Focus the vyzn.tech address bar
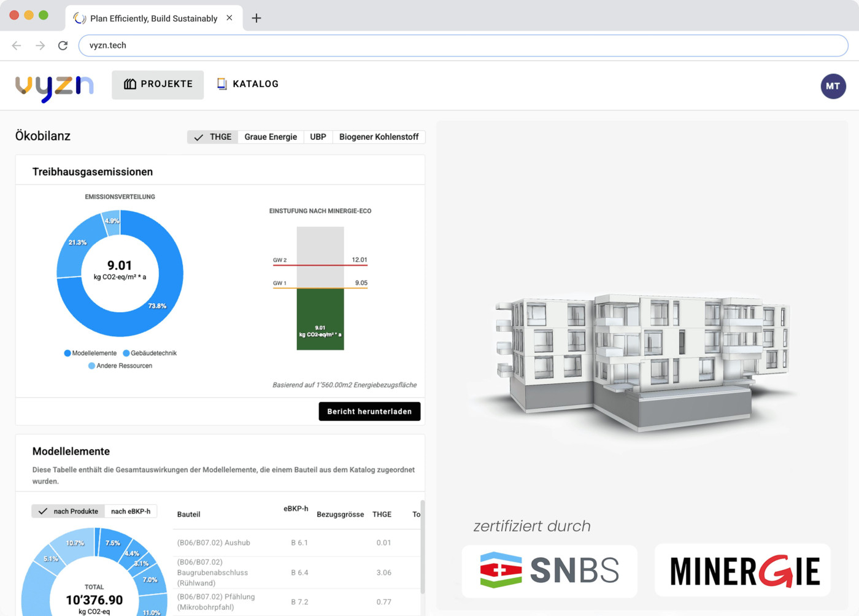 (463, 45)
